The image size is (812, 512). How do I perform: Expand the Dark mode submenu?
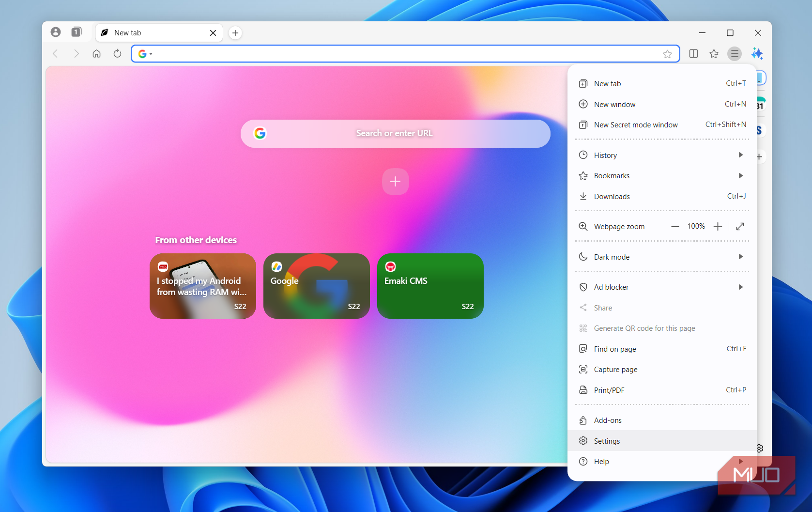662,257
